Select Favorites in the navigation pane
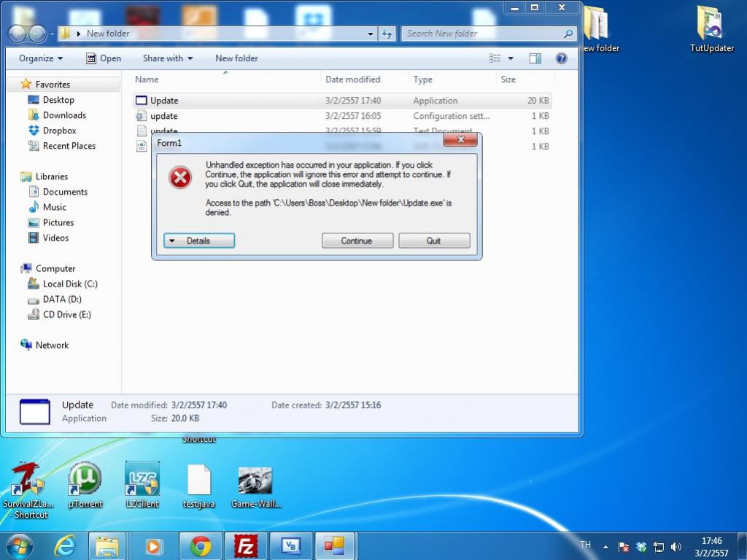 [53, 85]
